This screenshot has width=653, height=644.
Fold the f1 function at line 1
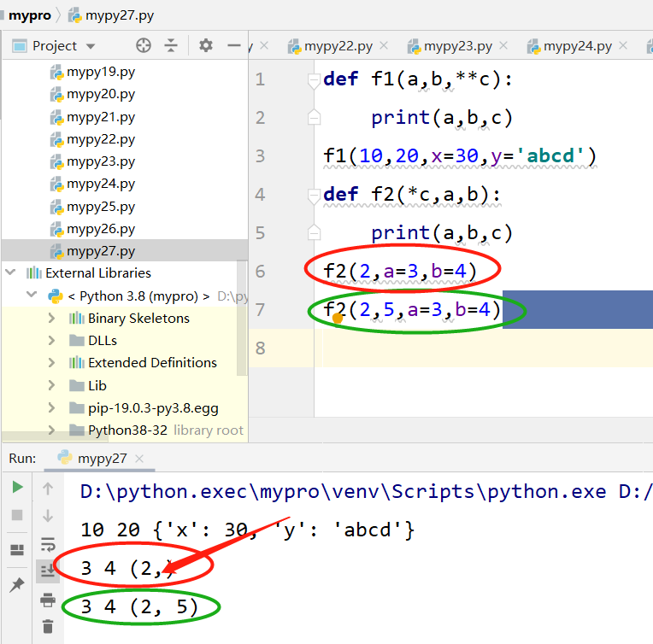pyautogui.click(x=314, y=81)
